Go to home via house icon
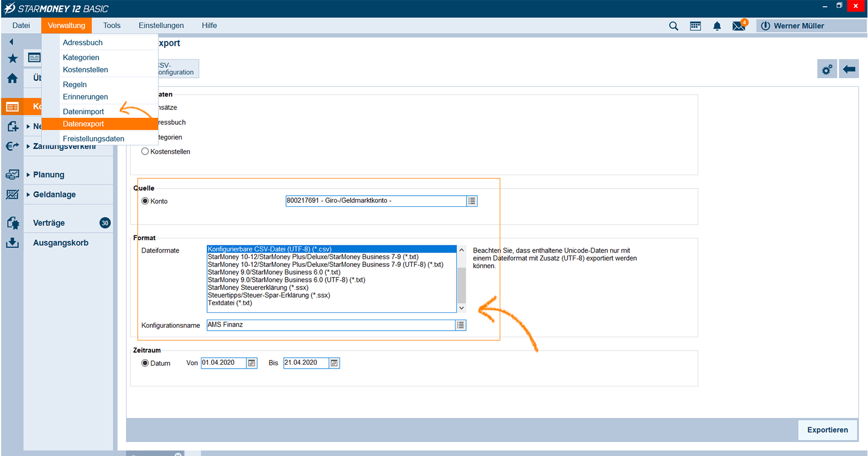This screenshot has width=868, height=456. point(12,78)
